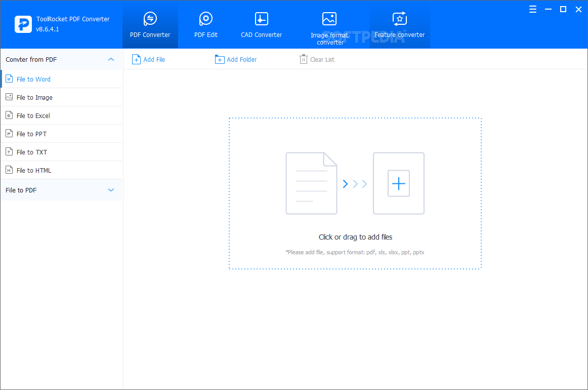Click the Add File button
The width and height of the screenshot is (588, 390).
pos(148,59)
